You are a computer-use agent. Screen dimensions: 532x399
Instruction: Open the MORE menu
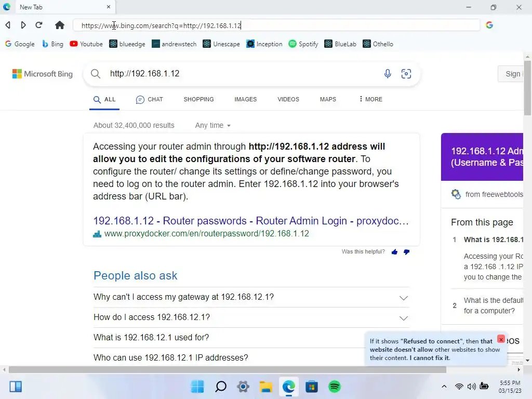pyautogui.click(x=370, y=99)
